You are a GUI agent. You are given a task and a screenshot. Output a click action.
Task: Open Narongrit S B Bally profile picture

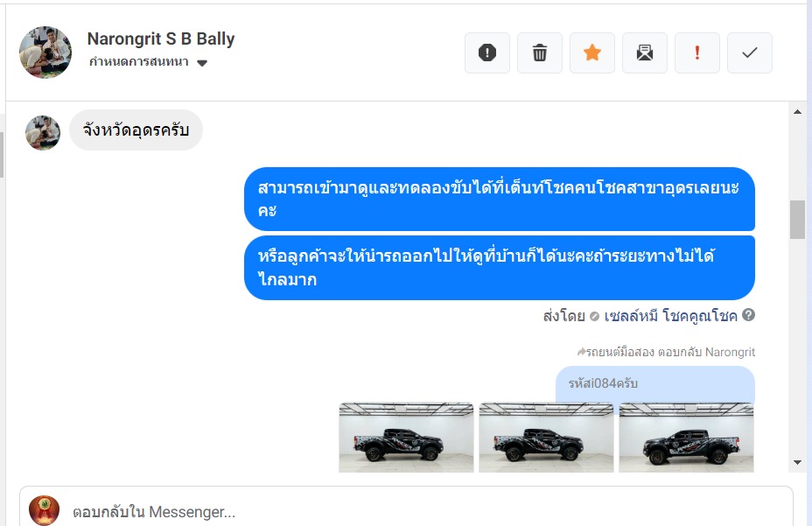coord(45,53)
